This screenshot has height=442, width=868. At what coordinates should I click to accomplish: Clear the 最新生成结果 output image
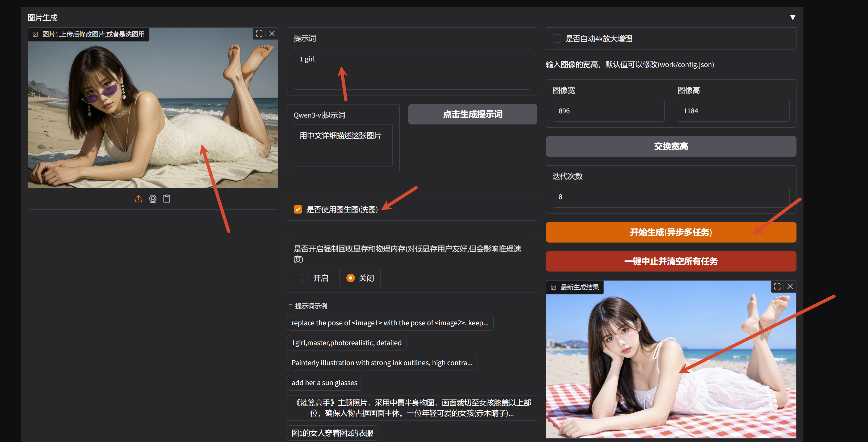(790, 287)
